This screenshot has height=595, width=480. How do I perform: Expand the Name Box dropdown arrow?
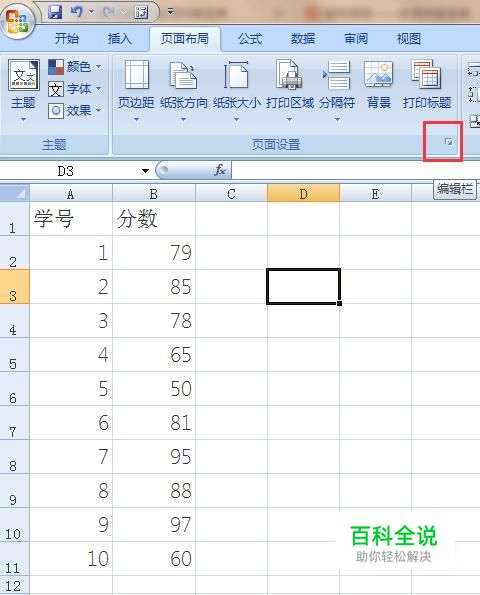145,171
